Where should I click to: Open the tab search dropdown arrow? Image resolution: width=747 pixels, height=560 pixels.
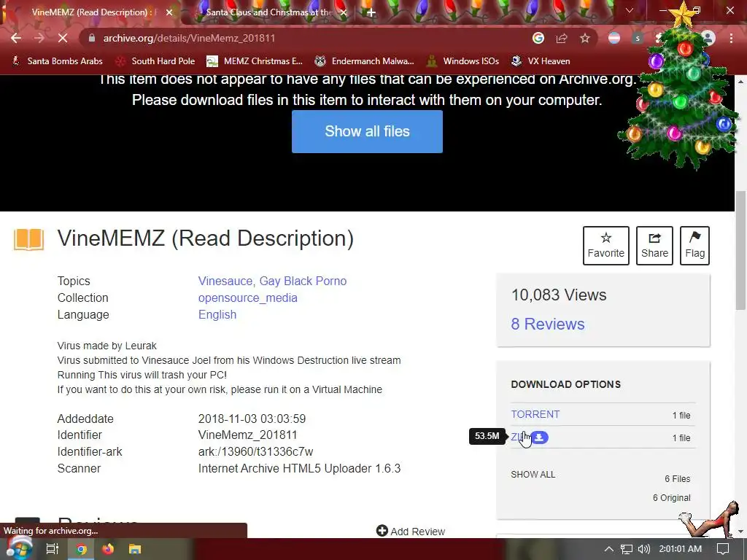coord(630,10)
